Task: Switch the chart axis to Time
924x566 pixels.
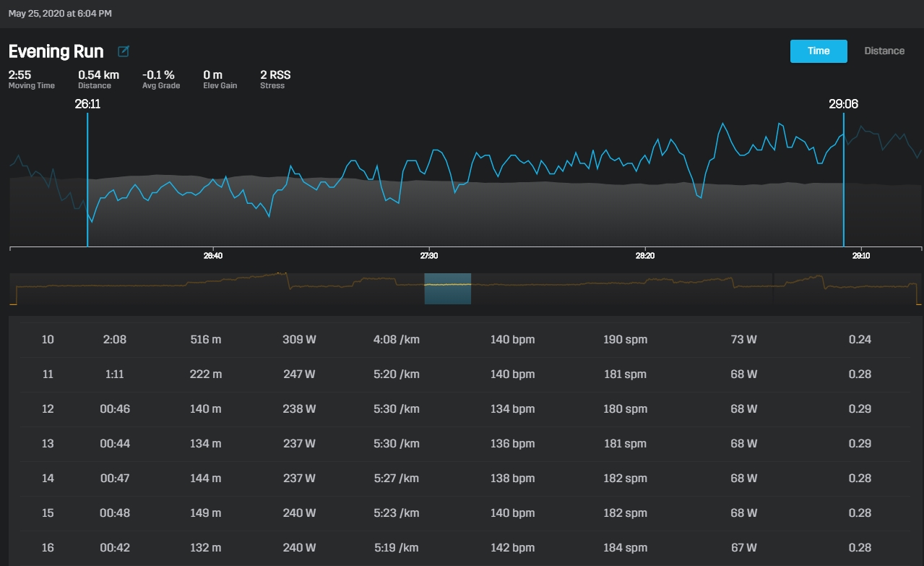Action: point(818,51)
